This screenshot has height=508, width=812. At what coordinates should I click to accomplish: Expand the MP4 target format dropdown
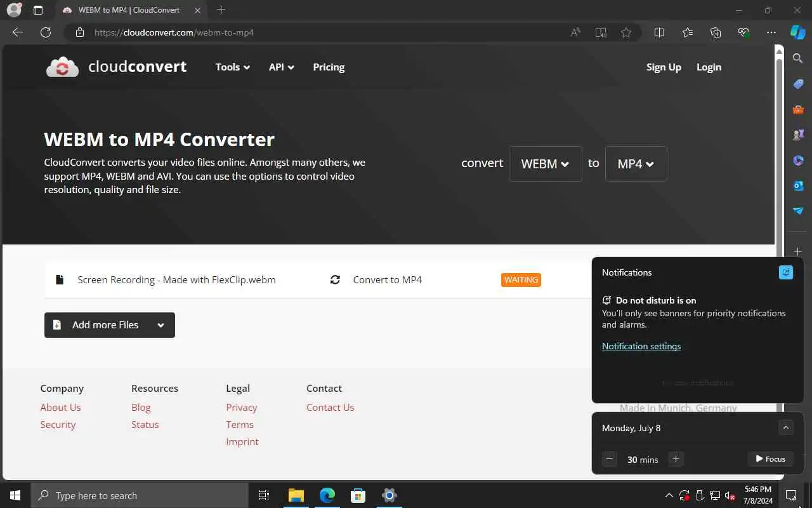[636, 164]
